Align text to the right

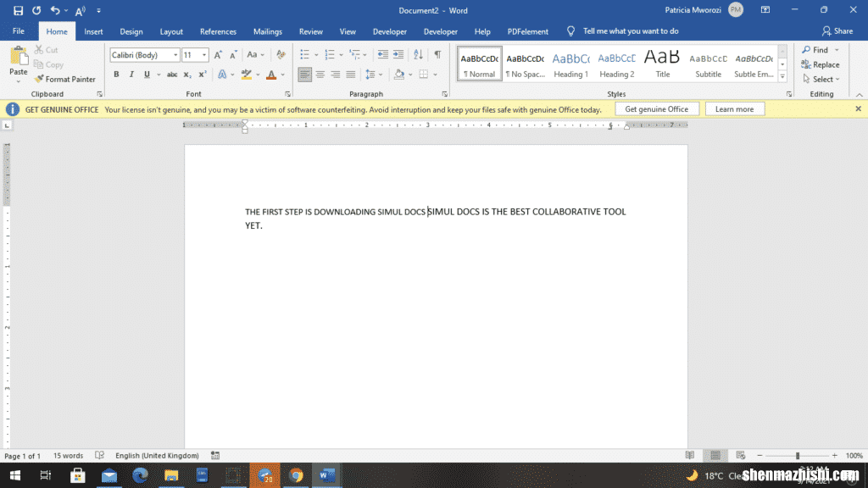pyautogui.click(x=336, y=75)
